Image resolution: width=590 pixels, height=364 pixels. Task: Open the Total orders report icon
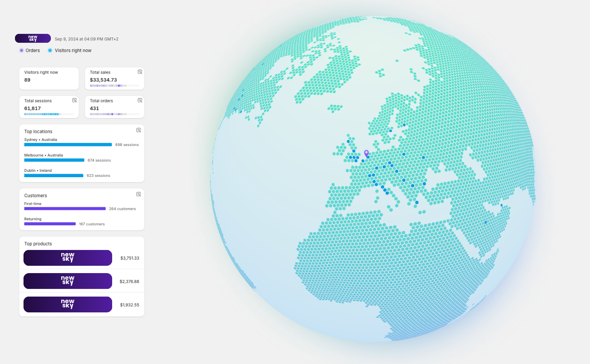(140, 101)
